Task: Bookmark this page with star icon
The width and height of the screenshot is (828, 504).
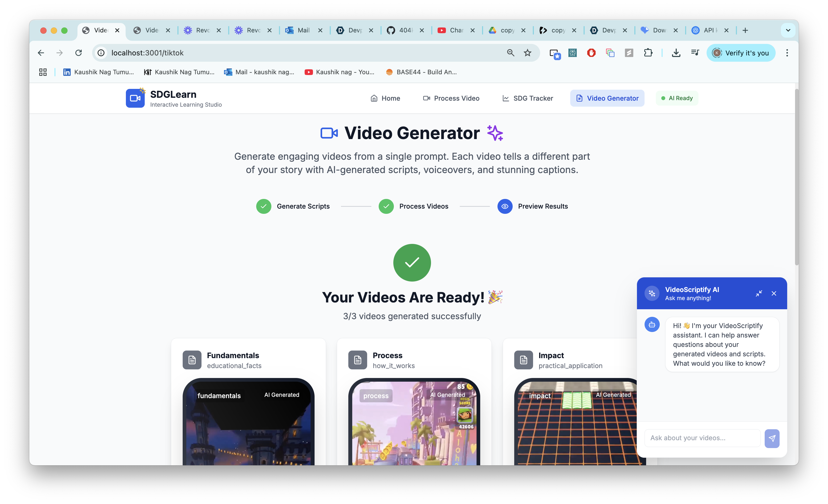Action: 527,53
